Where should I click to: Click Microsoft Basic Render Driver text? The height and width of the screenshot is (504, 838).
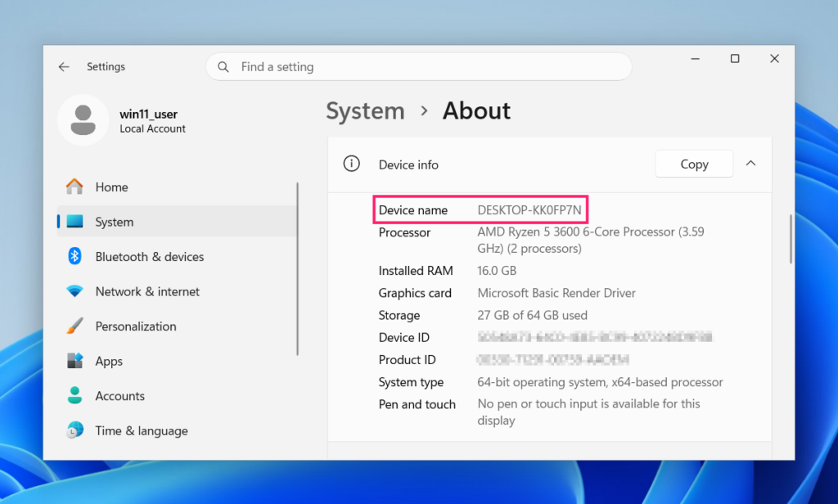pyautogui.click(x=556, y=293)
